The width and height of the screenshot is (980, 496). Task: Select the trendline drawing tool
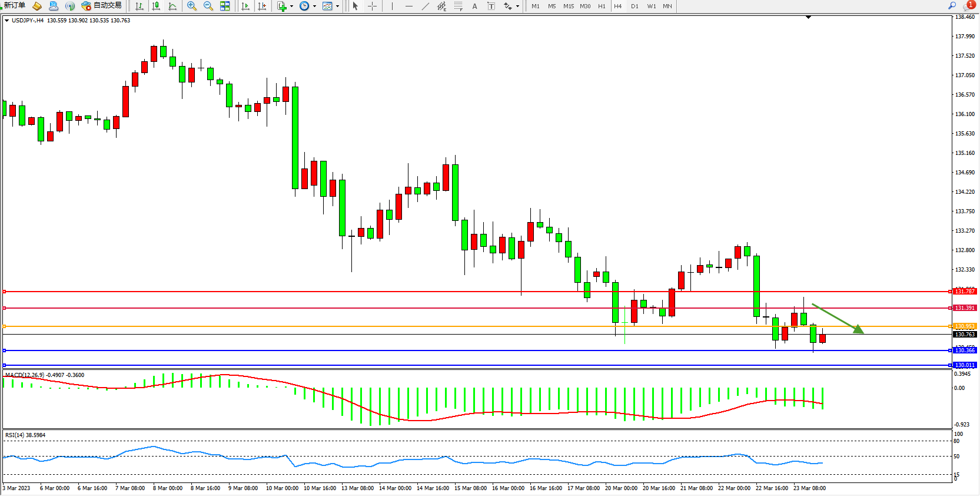[426, 6]
